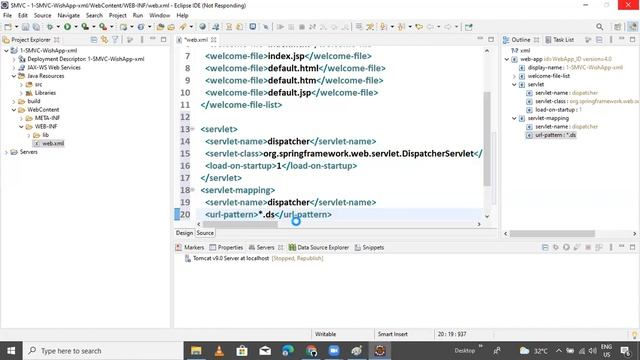Open Microsoft Store from taskbar

(x=242, y=351)
